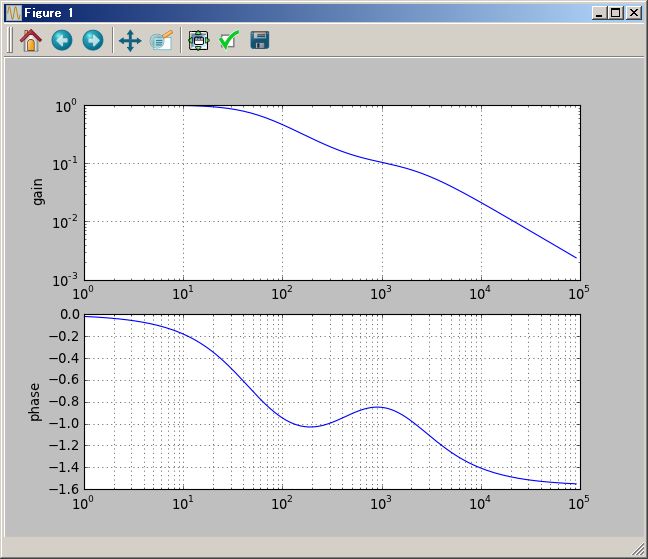Maximize the Figure 1 window

[615, 13]
